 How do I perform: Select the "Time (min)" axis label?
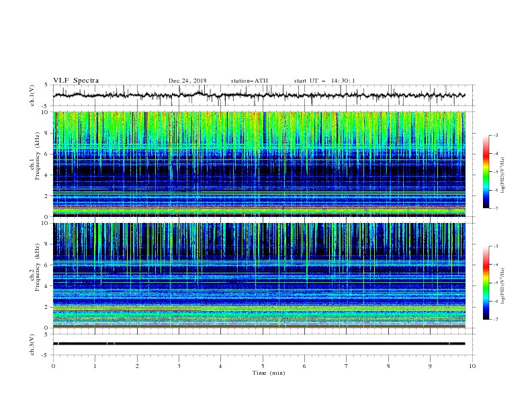[x=269, y=373]
